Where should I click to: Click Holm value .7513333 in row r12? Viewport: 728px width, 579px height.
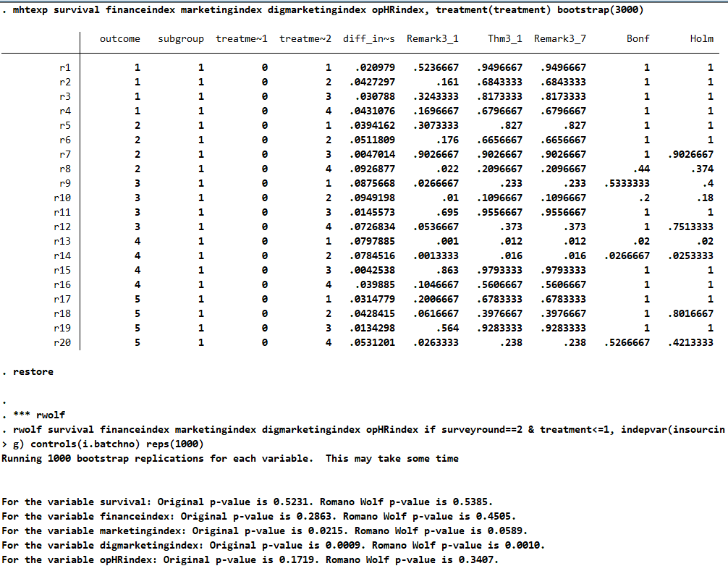click(x=690, y=227)
